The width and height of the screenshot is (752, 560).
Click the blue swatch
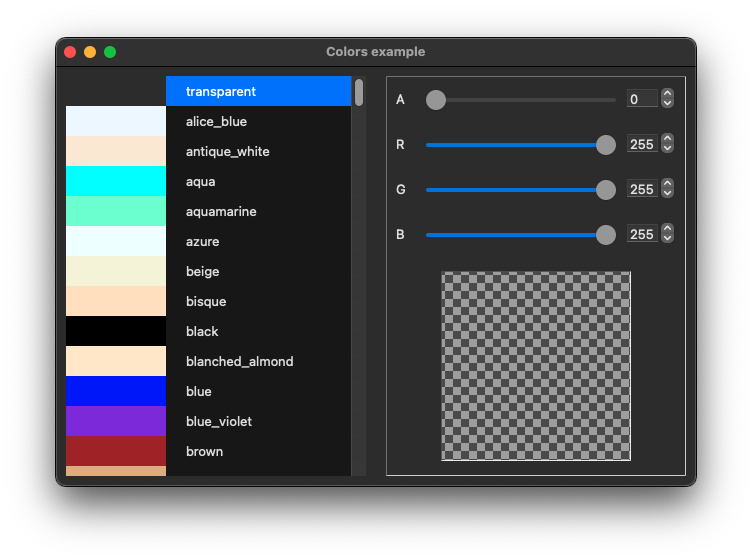point(116,391)
